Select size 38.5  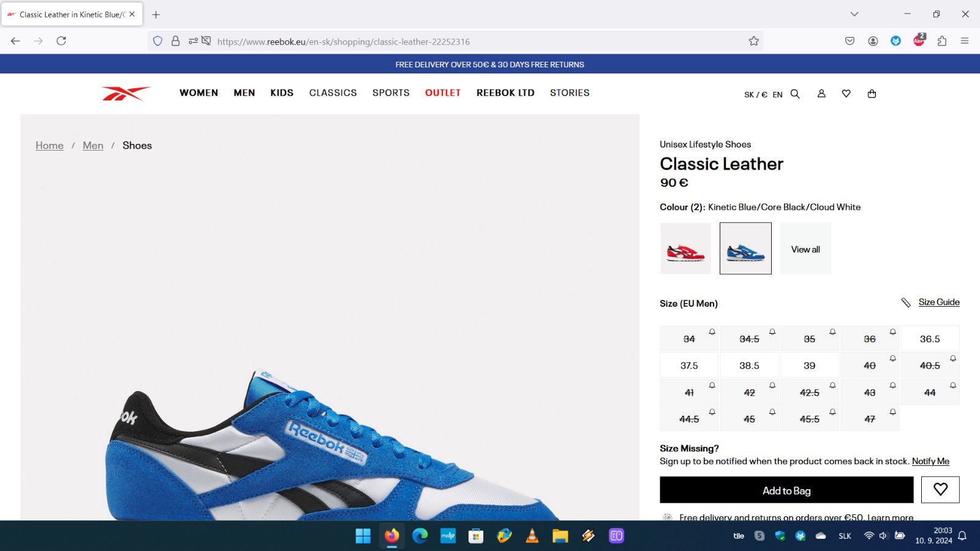click(x=748, y=365)
